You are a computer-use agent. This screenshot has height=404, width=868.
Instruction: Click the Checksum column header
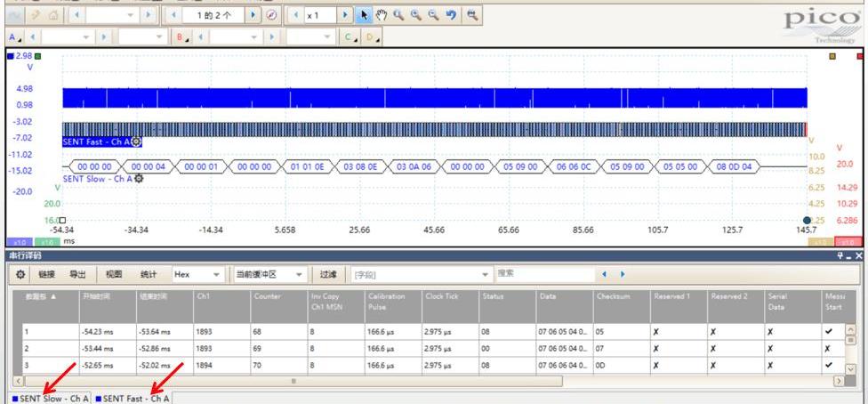[622, 306]
